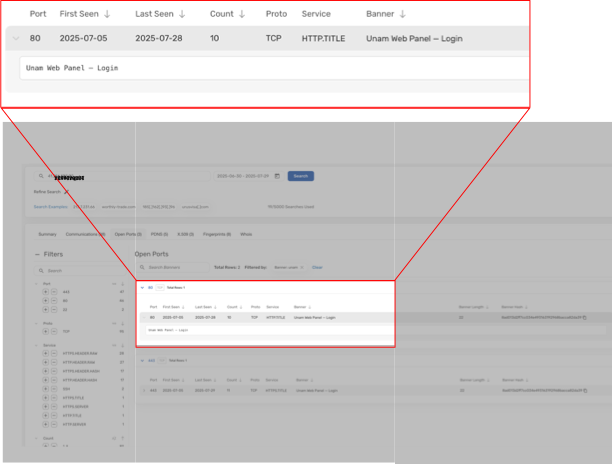
Task: Collapse the Service filter group
Action: coord(36,345)
